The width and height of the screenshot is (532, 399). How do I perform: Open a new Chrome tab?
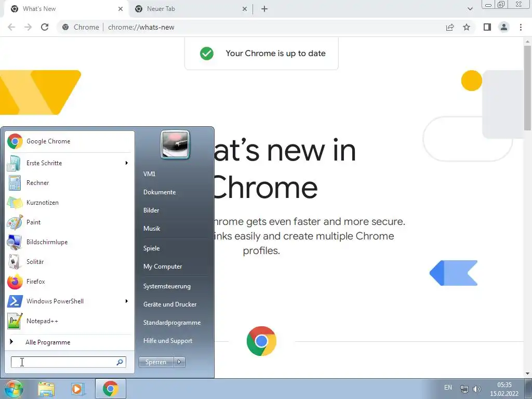tap(264, 9)
